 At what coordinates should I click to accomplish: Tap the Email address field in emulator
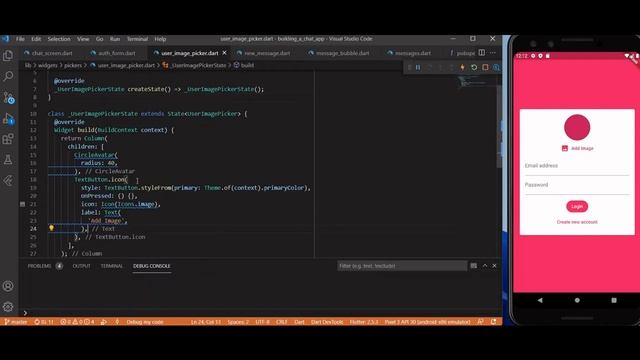577,167
